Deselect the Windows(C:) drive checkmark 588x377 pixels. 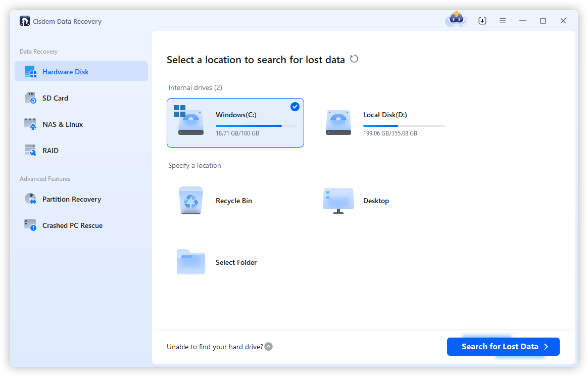tap(295, 107)
